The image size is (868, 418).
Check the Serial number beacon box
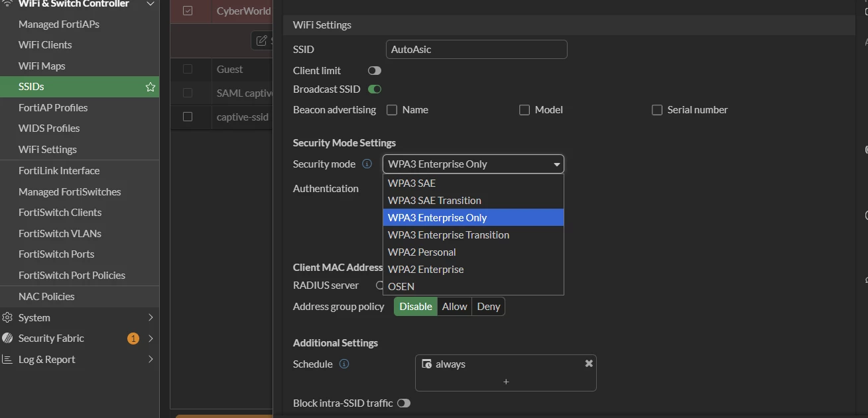tap(657, 110)
